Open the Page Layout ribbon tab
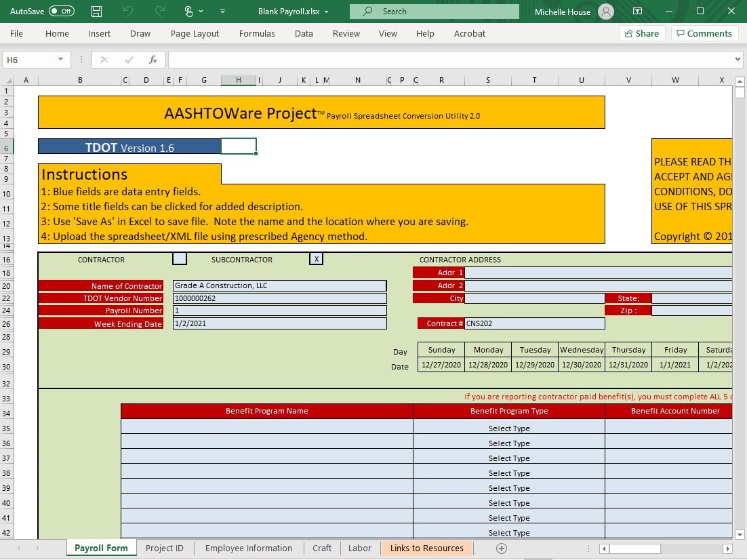The height and width of the screenshot is (560, 747). point(195,33)
